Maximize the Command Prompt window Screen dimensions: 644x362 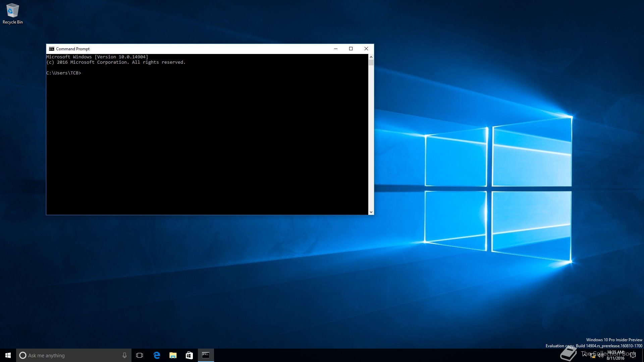pos(351,49)
